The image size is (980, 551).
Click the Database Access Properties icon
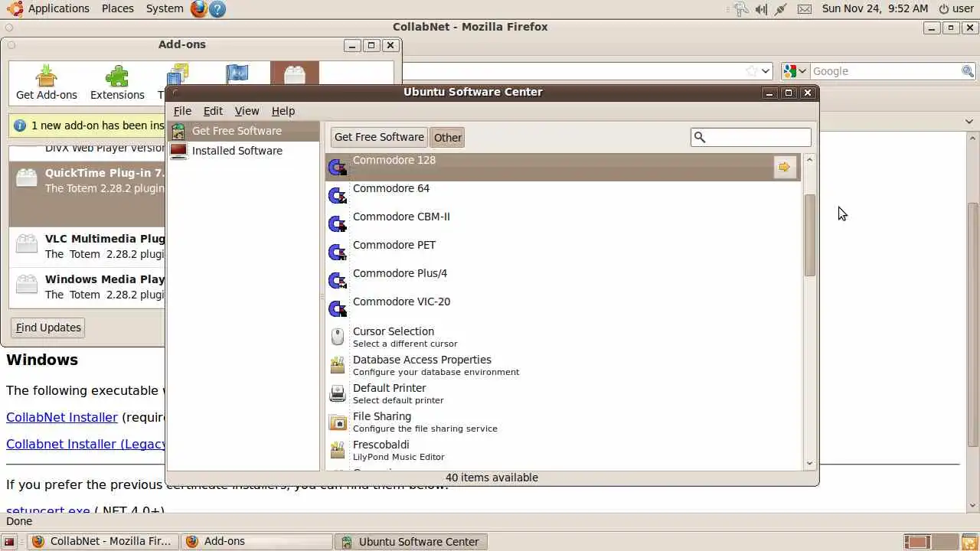point(338,365)
